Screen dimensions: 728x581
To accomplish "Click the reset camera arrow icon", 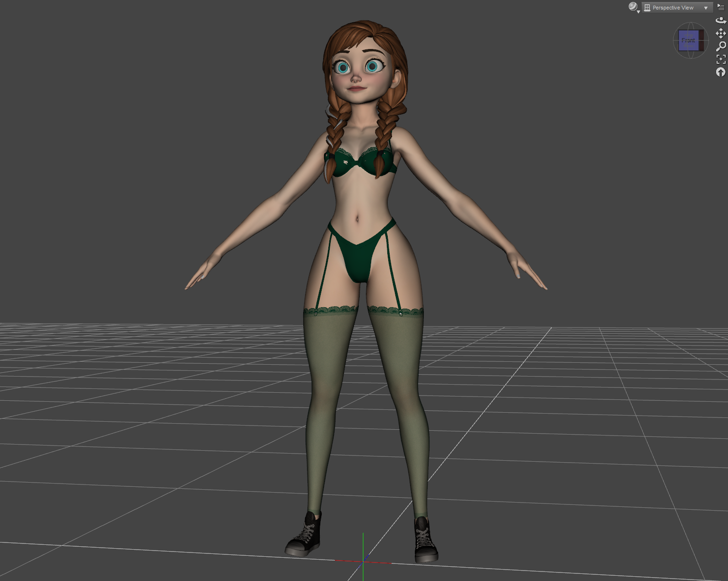I will (721, 72).
